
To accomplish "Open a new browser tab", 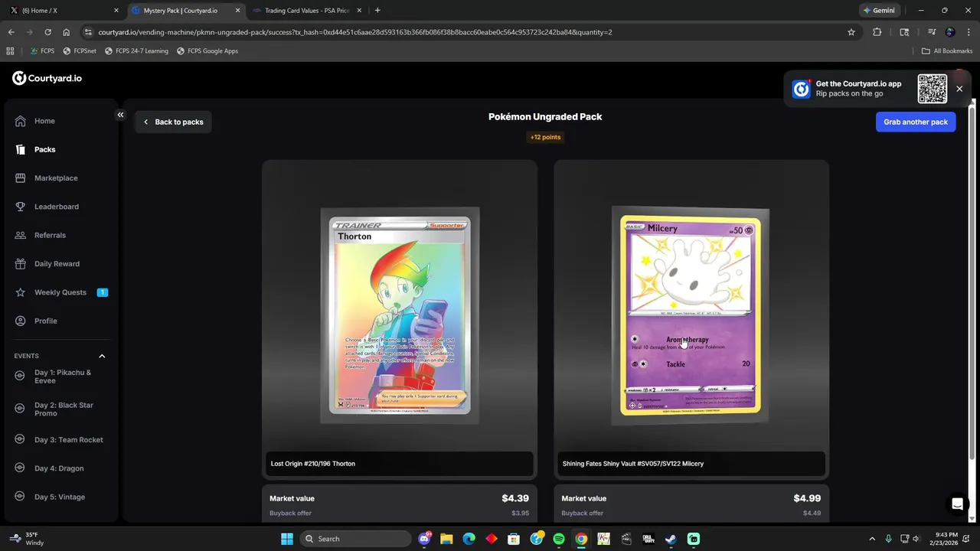I will click(377, 11).
